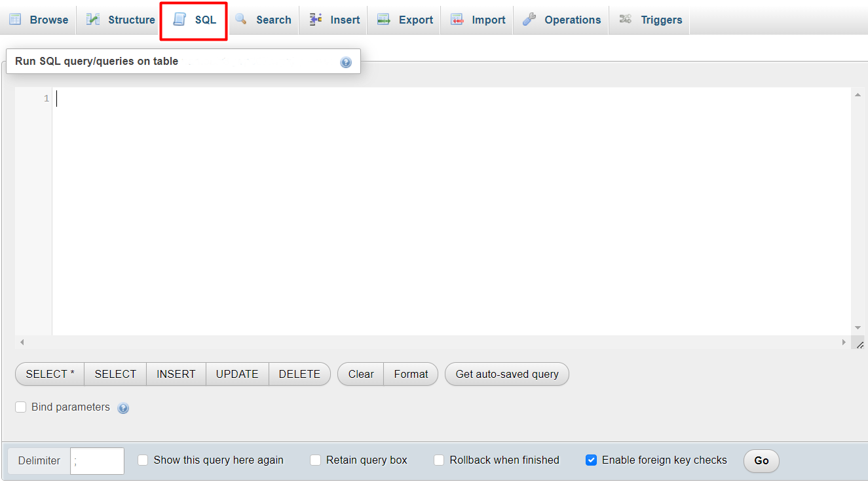Click the editor scroll-right arrow
Screen dimensions: 868x482
pos(844,343)
